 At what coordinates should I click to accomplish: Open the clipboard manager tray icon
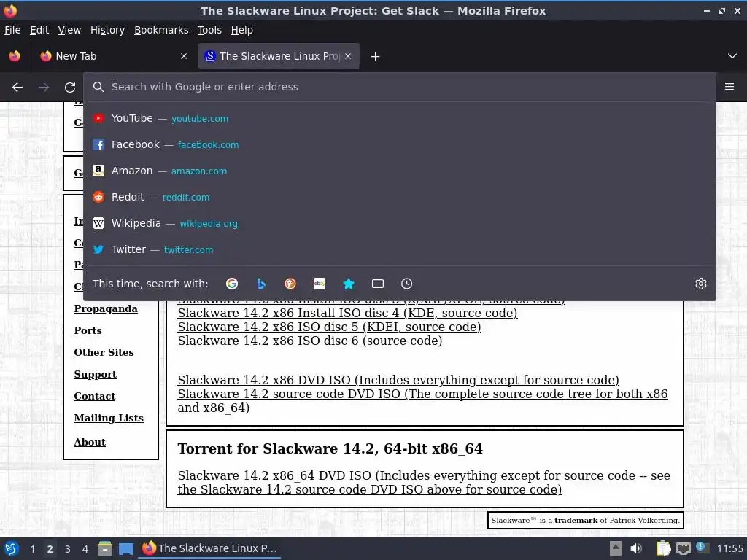coord(663,548)
